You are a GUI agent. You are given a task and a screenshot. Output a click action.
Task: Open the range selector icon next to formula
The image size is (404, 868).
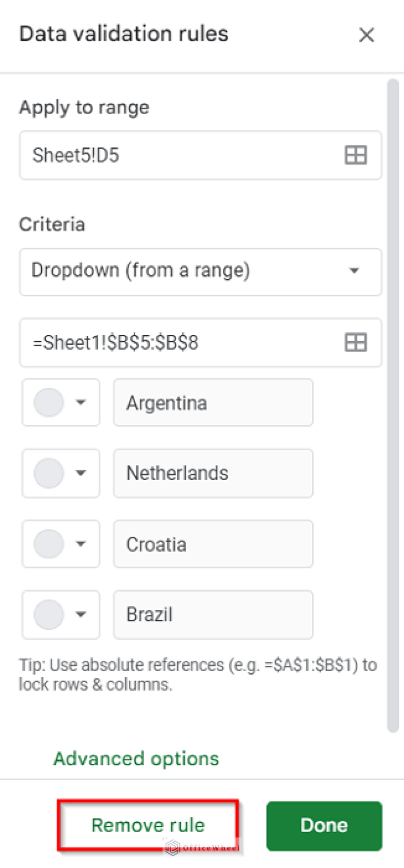click(x=355, y=343)
